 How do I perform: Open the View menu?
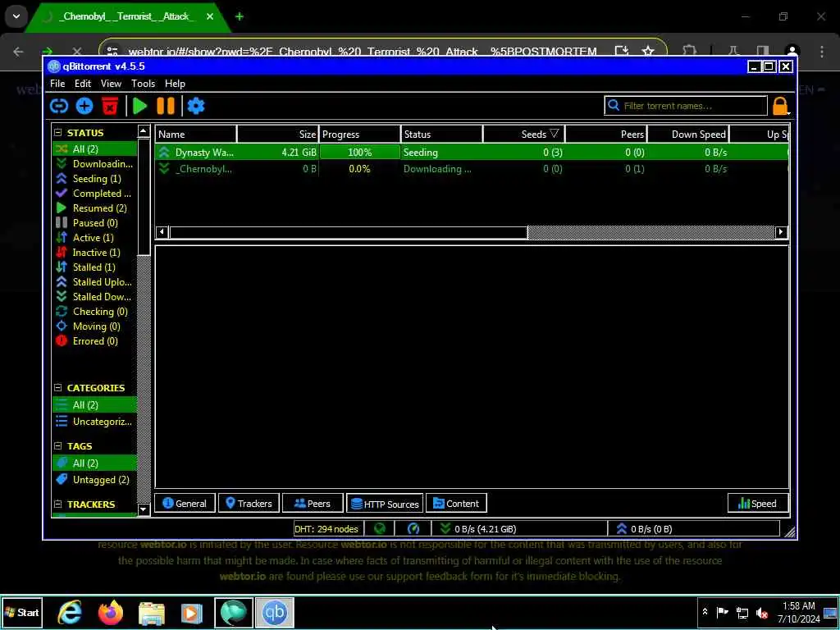pos(111,84)
